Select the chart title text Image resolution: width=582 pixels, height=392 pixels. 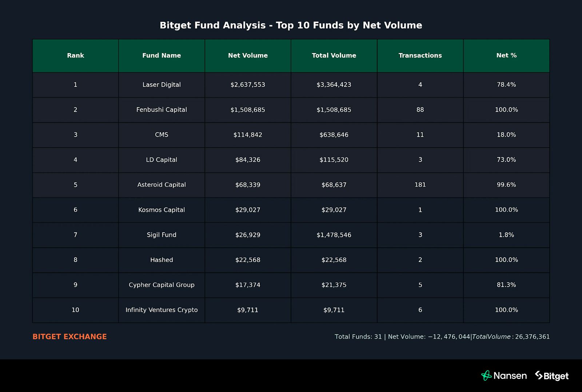tap(291, 25)
